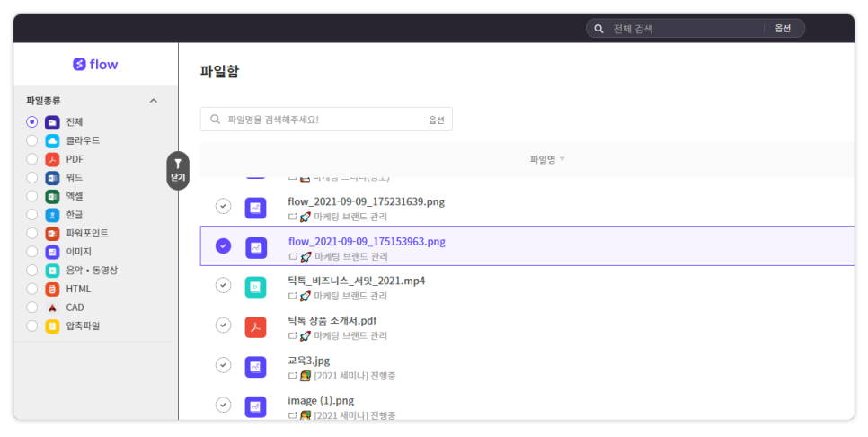Select the 이미지 radio button filter
This screenshot has height=437, width=868.
tap(32, 252)
